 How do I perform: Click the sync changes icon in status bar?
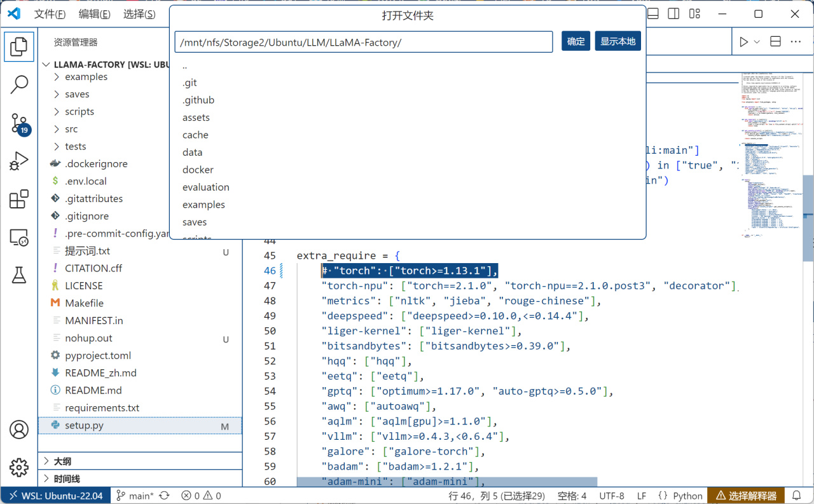[164, 496]
